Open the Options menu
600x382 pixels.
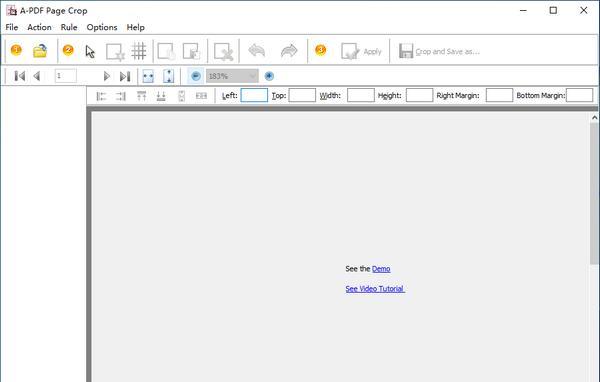tap(102, 28)
